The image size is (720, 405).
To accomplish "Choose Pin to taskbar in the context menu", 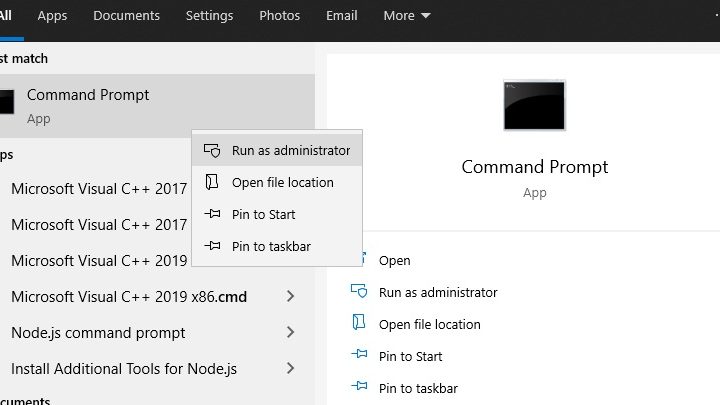I will click(277, 247).
